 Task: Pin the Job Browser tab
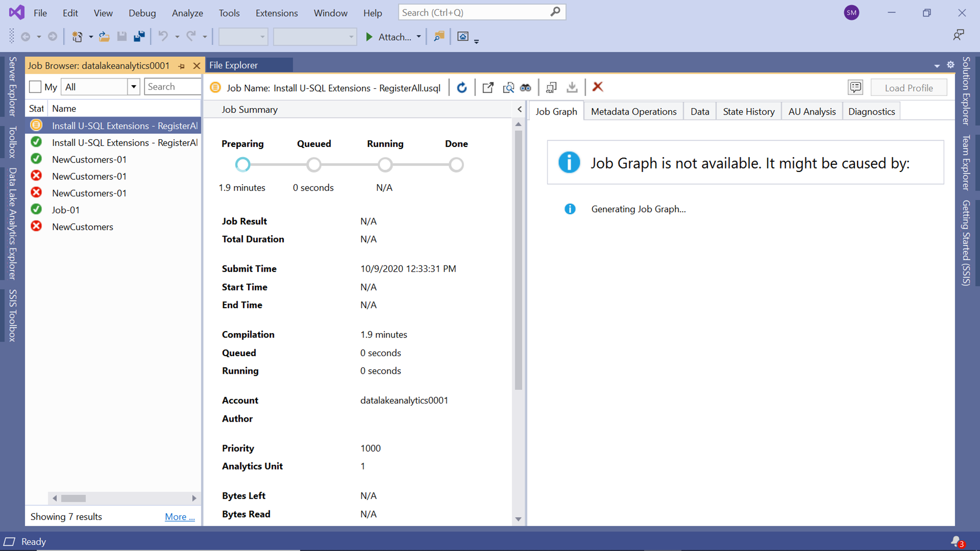point(182,66)
